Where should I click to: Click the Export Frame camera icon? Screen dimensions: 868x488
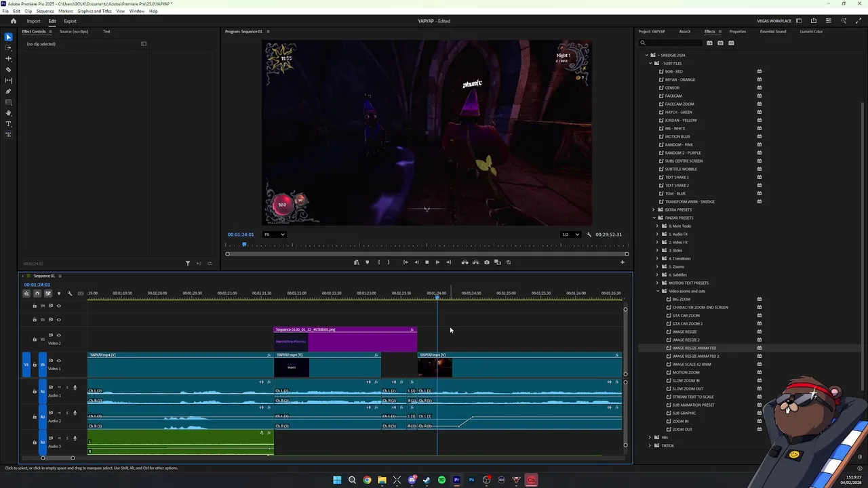pos(486,262)
